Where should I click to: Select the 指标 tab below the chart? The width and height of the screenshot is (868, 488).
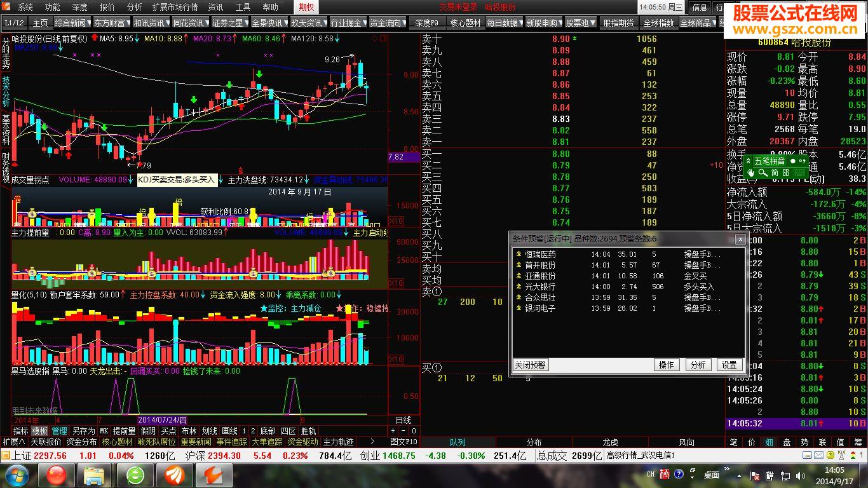pyautogui.click(x=21, y=431)
